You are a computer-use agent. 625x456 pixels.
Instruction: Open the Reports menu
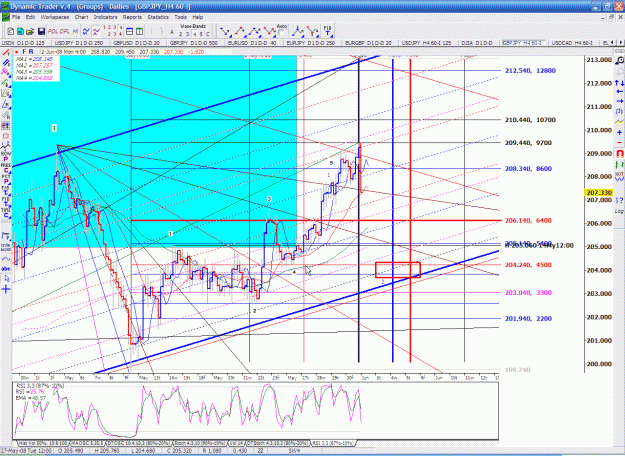click(132, 17)
